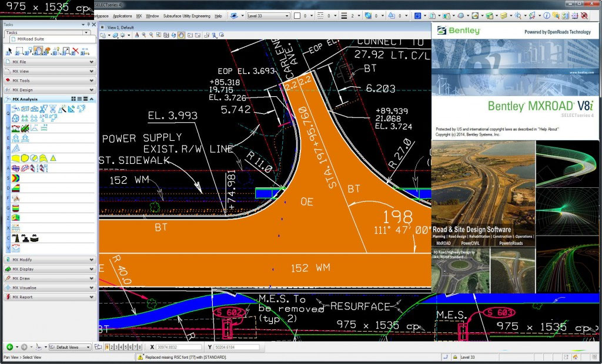Open the Subsurface Utility Engineering menu
Image resolution: width=602 pixels, height=364 pixels.
186,16
